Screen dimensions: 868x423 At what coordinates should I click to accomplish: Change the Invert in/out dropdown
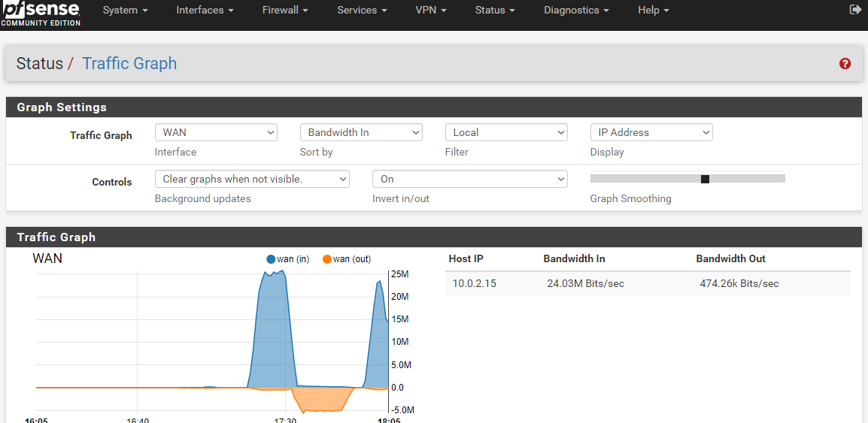pyautogui.click(x=469, y=179)
